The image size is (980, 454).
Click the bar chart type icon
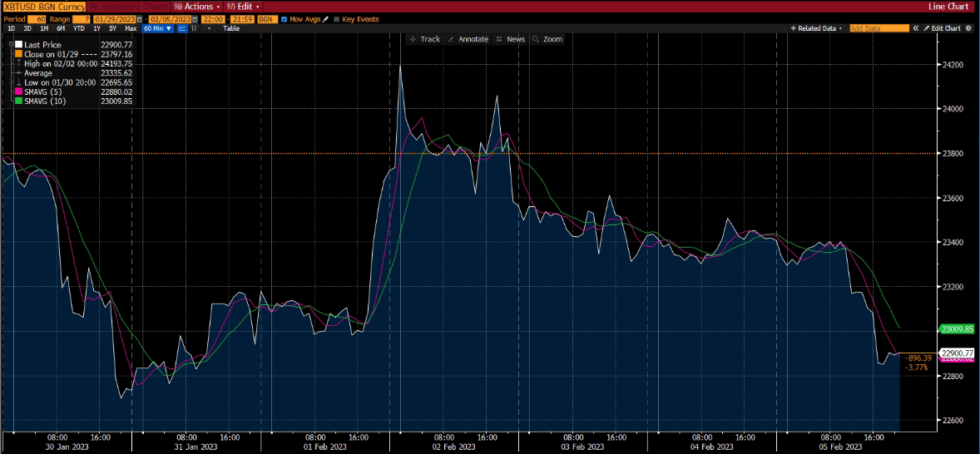click(x=195, y=28)
